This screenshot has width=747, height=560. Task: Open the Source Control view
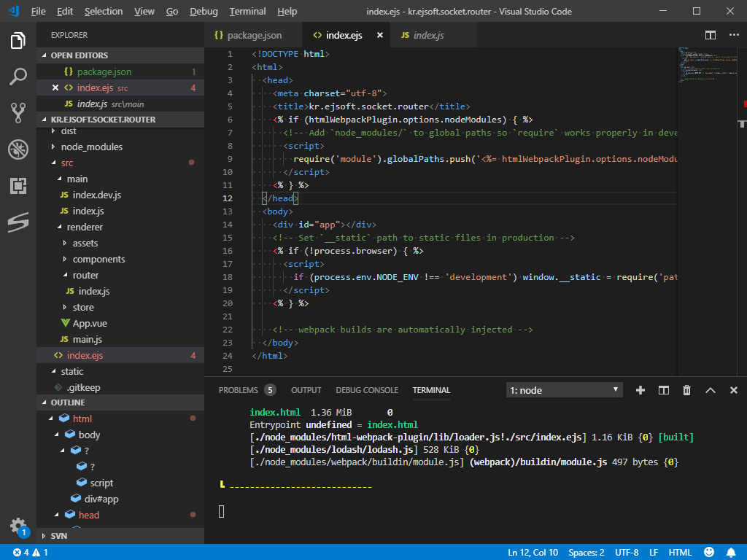(x=18, y=113)
